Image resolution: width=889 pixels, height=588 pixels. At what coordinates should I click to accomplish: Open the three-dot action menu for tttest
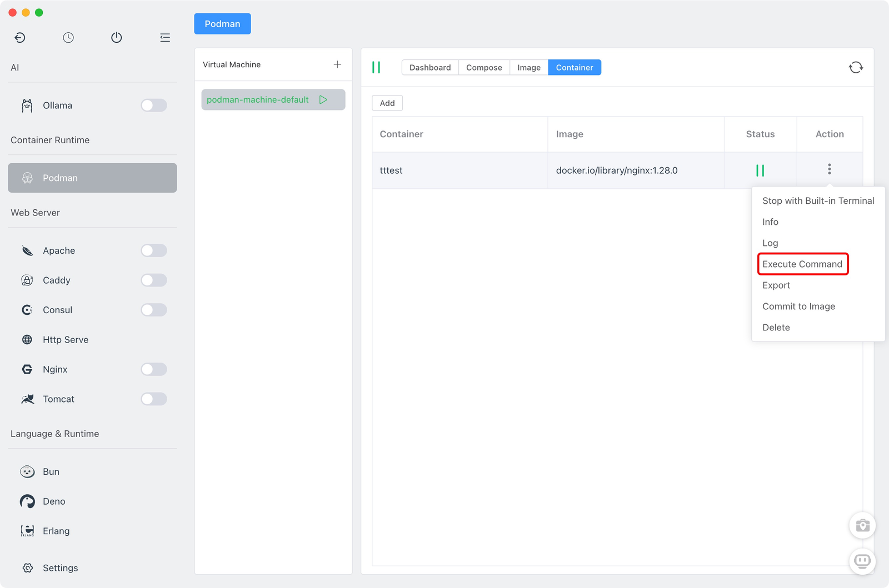pos(830,169)
